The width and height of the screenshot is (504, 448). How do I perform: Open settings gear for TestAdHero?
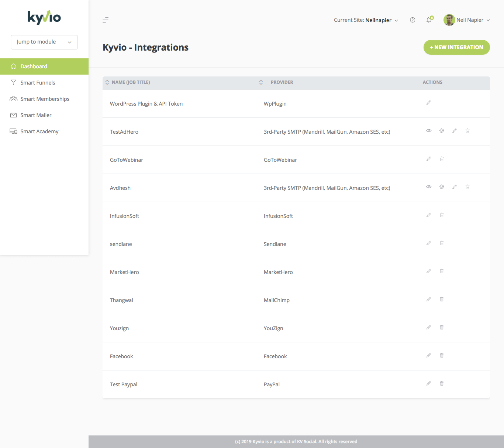point(442,131)
